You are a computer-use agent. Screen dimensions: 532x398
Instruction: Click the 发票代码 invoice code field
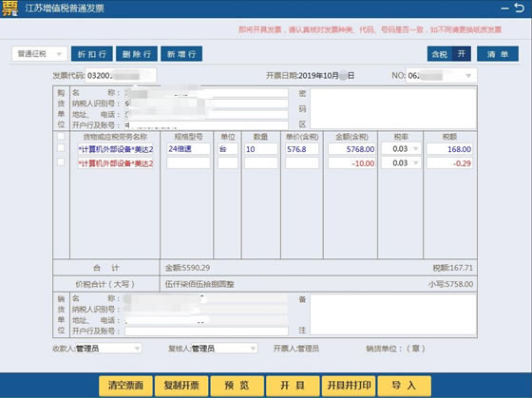pos(121,75)
